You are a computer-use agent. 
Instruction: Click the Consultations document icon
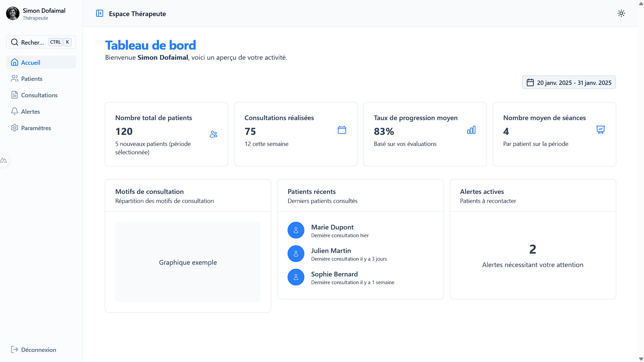tap(14, 95)
